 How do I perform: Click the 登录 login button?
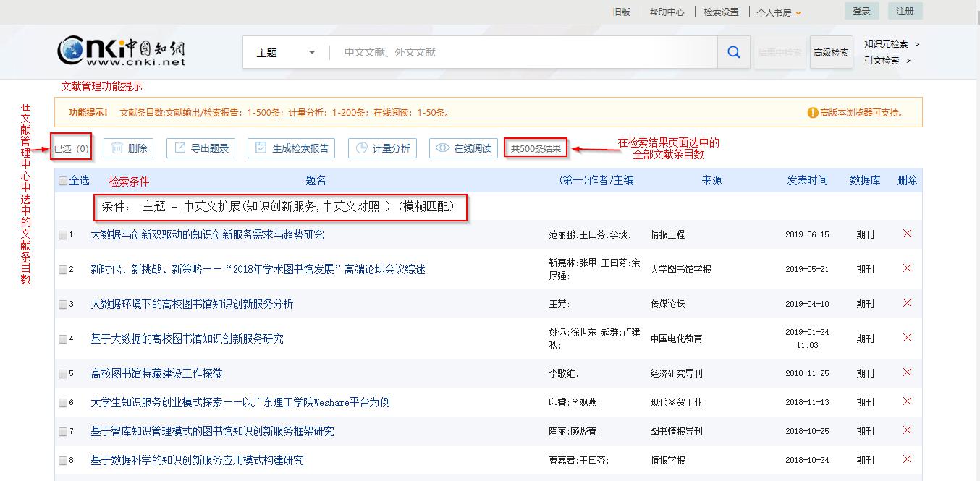pyautogui.click(x=861, y=11)
